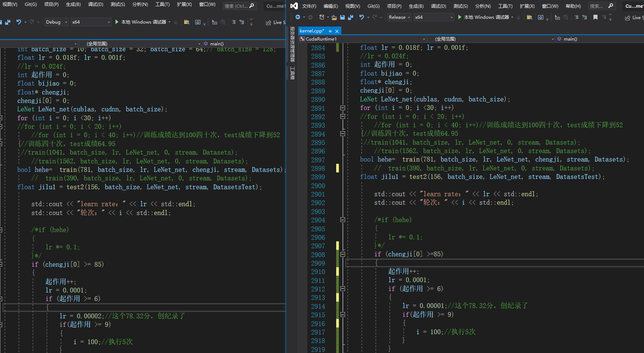Click the Redo arrow in left window
644x353 pixels.
(32, 22)
